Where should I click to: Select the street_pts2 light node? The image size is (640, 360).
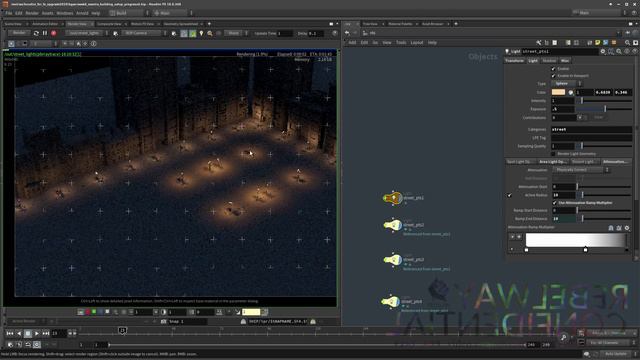393,225
